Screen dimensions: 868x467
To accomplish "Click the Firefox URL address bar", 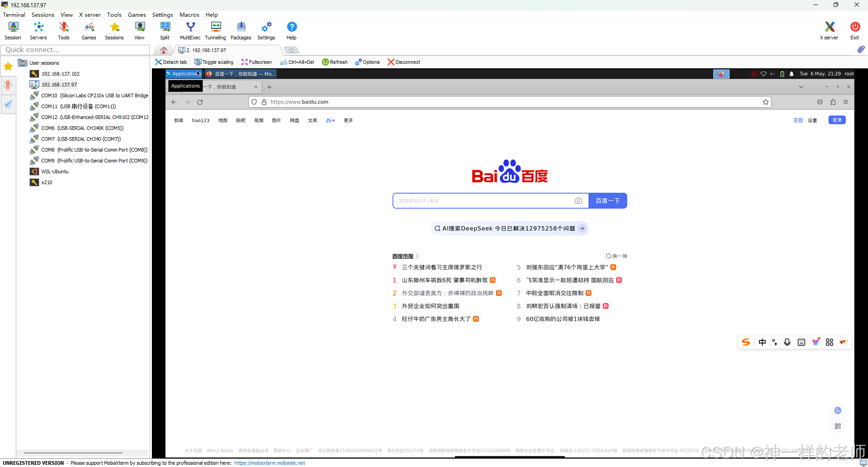I will (x=509, y=102).
